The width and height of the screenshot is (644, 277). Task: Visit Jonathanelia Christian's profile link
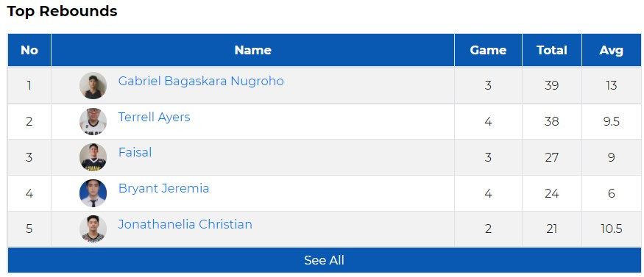(185, 225)
